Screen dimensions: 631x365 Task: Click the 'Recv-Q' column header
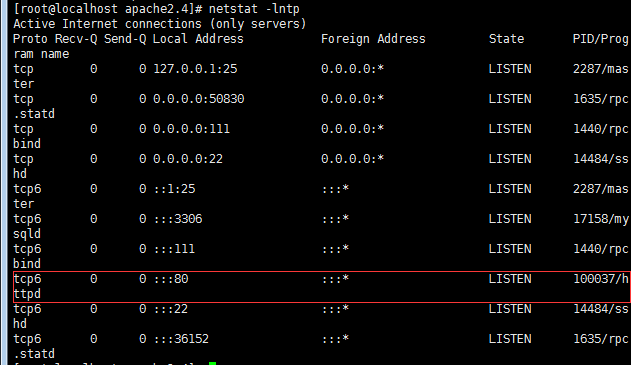point(76,39)
